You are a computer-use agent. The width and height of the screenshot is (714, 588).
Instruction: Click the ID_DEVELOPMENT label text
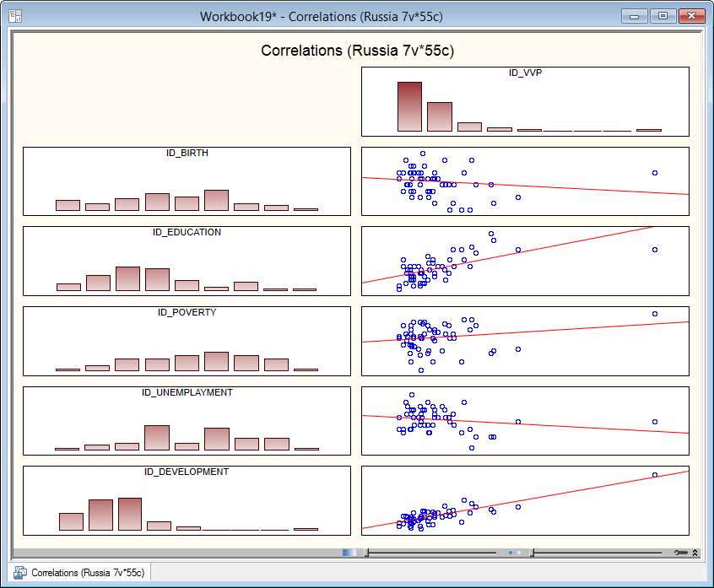click(187, 472)
